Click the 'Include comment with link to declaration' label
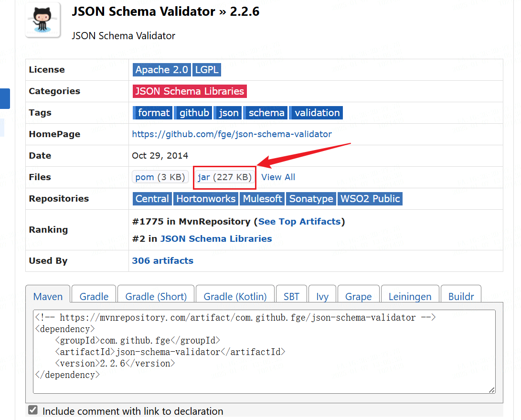 (x=133, y=411)
